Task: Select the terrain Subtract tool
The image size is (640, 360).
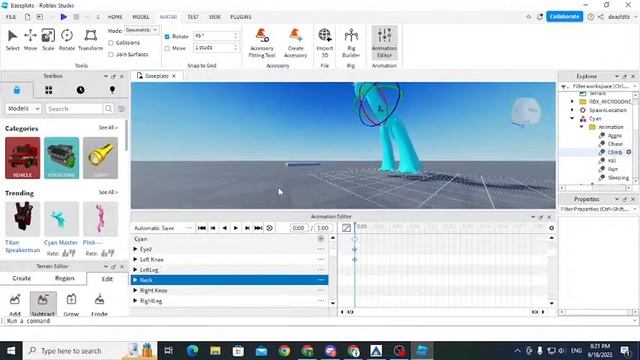Action: 43,304
